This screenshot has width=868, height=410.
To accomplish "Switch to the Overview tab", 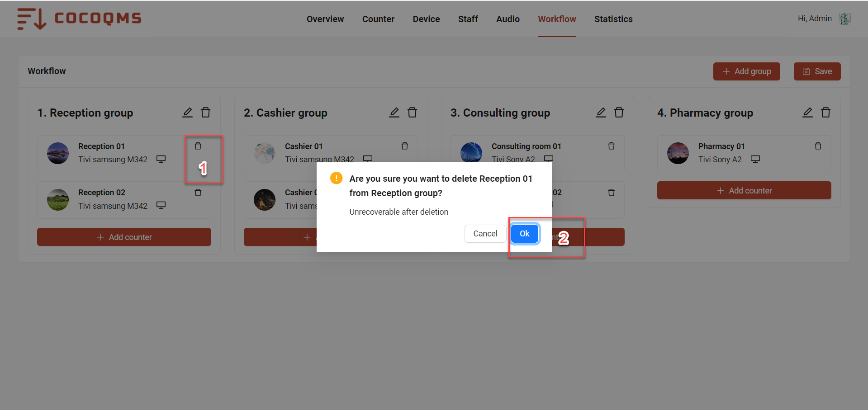I will coord(325,19).
